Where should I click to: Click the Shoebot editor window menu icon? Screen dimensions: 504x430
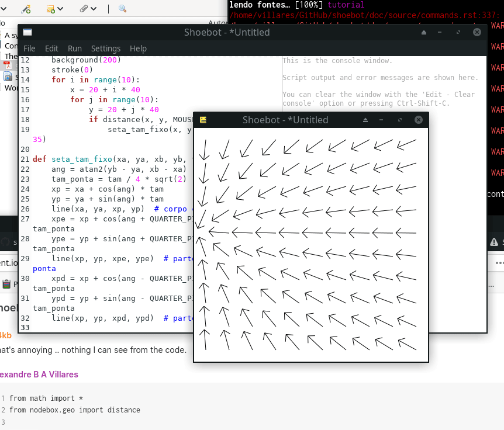coord(27,33)
